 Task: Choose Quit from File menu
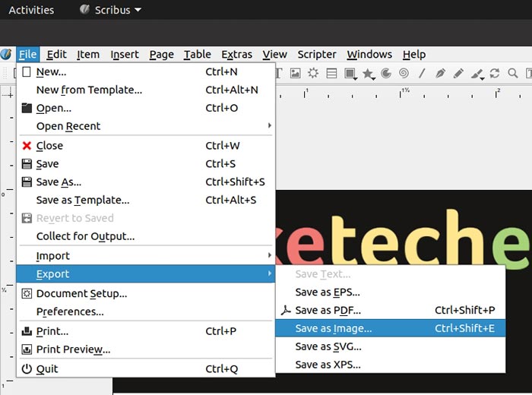(146, 368)
